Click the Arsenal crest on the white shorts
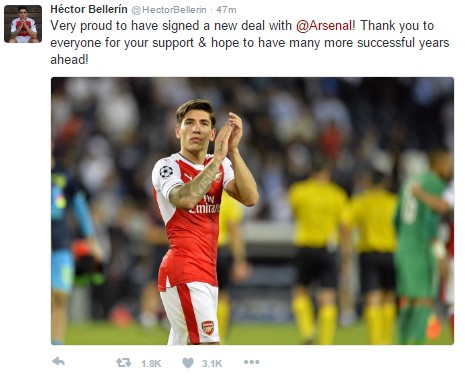 tap(208, 328)
